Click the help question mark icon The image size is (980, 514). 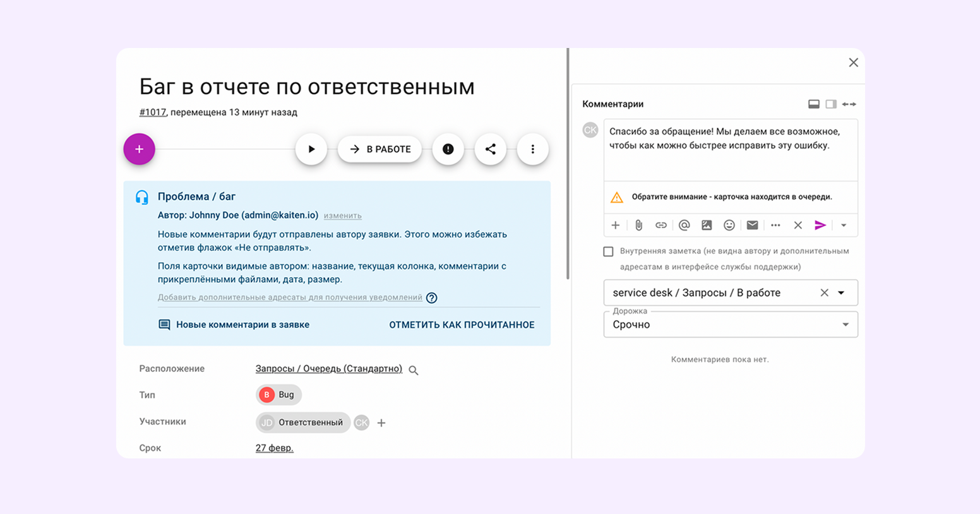tap(432, 298)
